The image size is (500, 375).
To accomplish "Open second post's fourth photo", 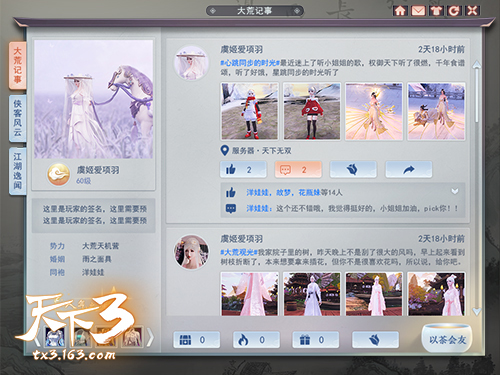I will pos(436,294).
